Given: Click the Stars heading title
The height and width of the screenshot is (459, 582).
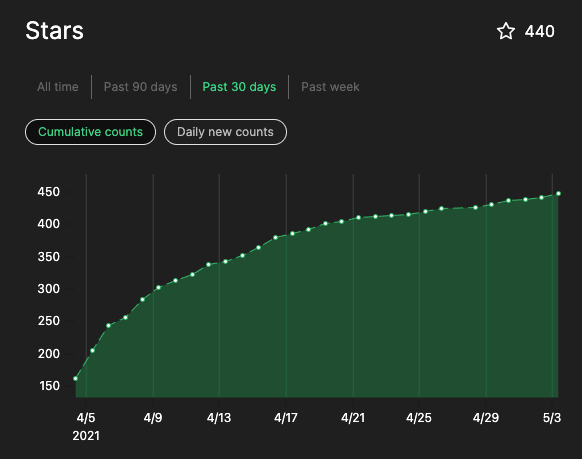Looking at the screenshot, I should (x=55, y=30).
